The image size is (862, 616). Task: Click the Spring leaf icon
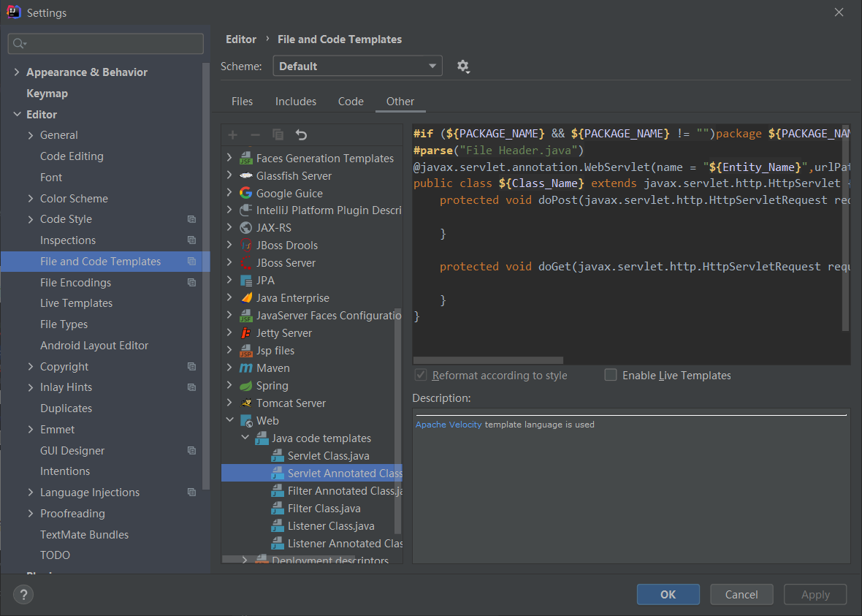coord(245,386)
